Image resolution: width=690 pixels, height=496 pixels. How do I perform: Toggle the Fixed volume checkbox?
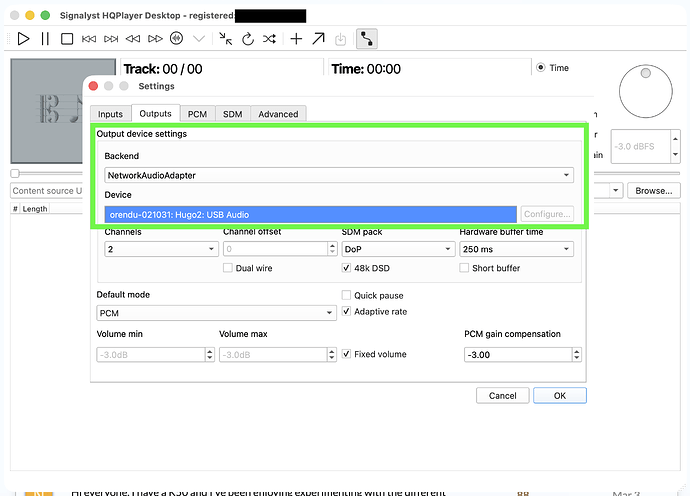pos(346,354)
